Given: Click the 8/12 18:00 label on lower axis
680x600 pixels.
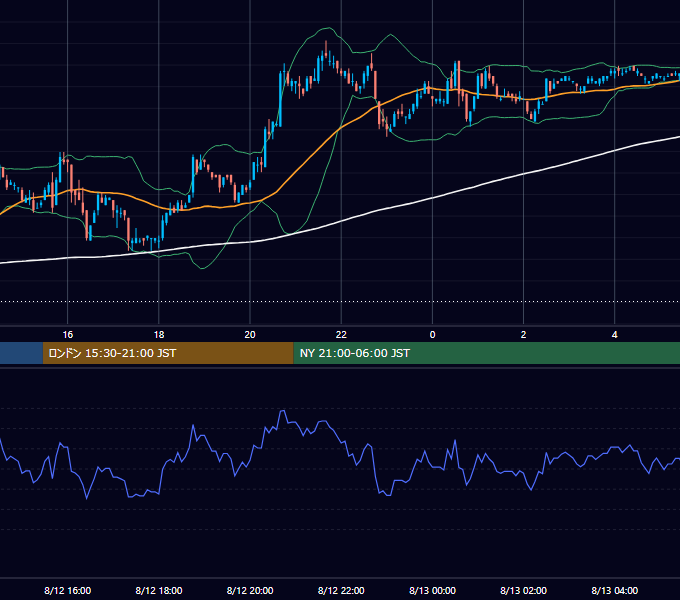Looking at the screenshot, I should [159, 590].
